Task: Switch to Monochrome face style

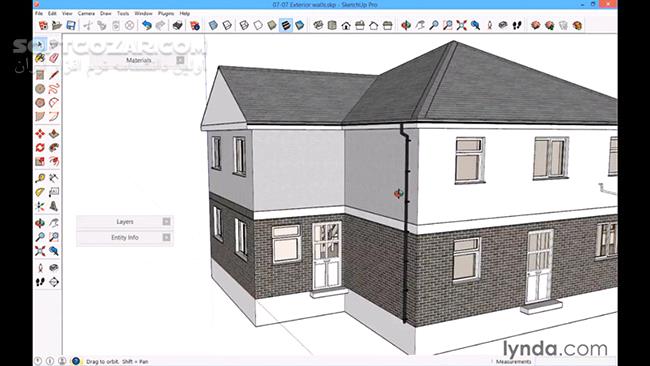Action: (x=299, y=25)
